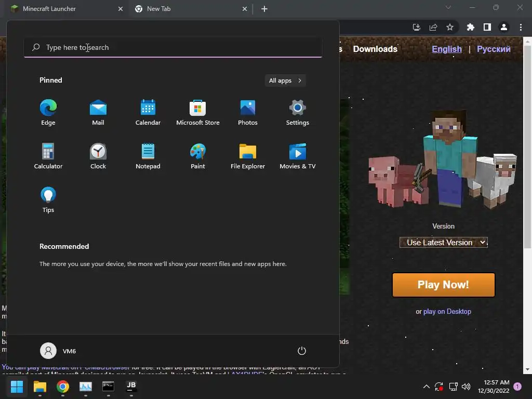
Task: Click the page vertical scrollbar
Action: [x=528, y=146]
